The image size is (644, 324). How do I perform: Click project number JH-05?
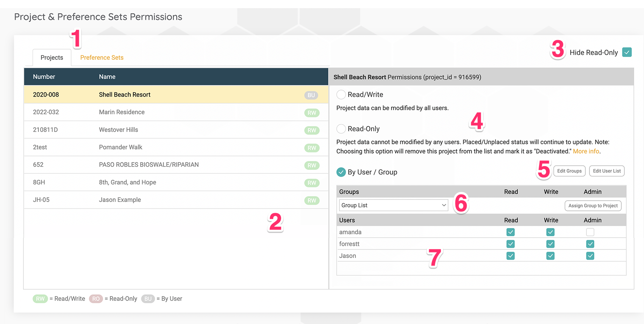click(x=41, y=200)
